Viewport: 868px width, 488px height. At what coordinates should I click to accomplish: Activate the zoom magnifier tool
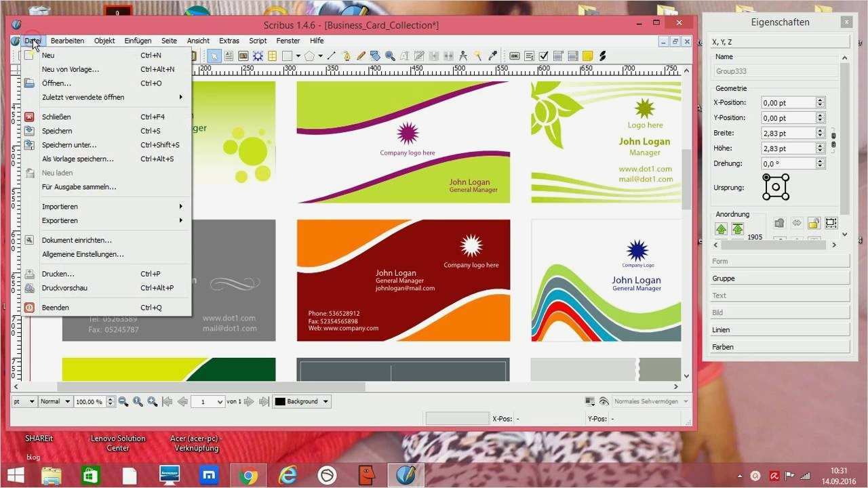pyautogui.click(x=390, y=56)
